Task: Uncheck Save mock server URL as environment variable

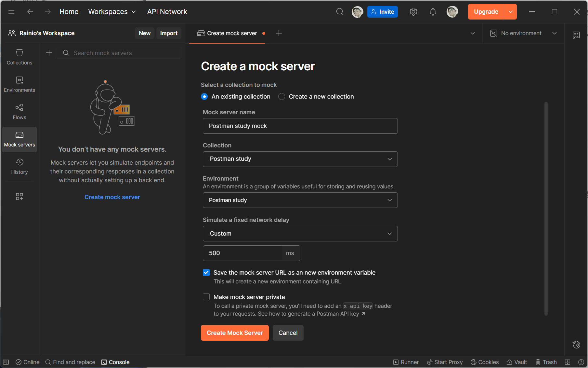Action: (x=206, y=273)
